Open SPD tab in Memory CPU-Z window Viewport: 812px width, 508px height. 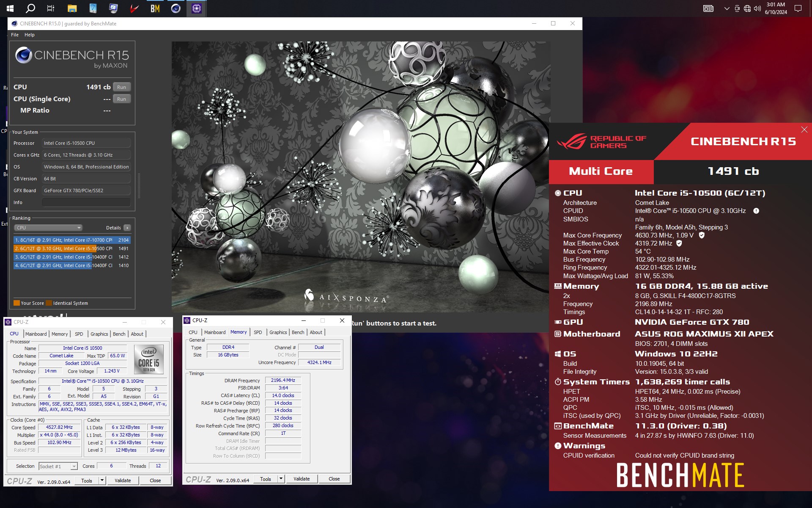(258, 332)
